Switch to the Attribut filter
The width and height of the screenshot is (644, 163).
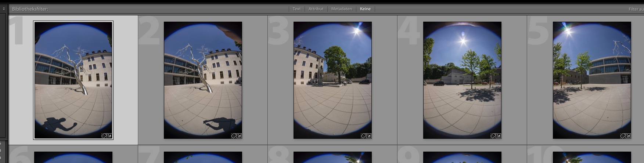316,9
